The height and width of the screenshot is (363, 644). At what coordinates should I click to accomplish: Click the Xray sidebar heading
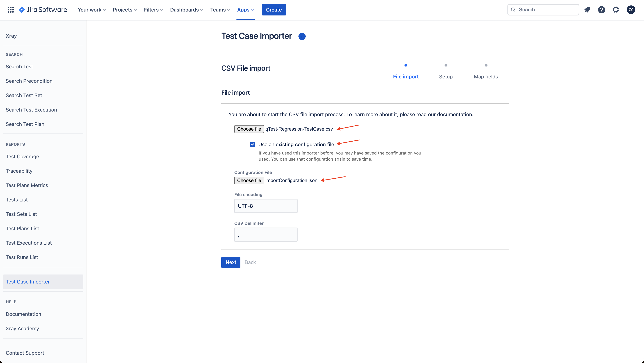(11, 36)
